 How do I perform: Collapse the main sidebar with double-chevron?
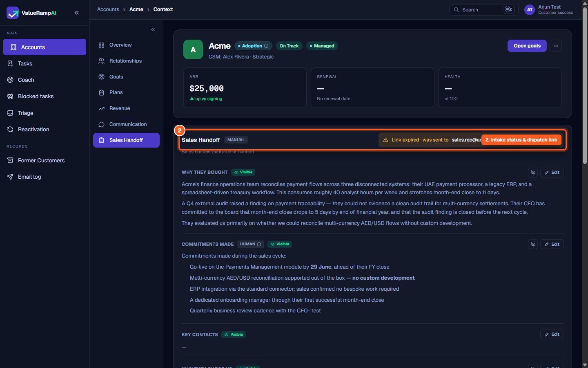point(77,13)
